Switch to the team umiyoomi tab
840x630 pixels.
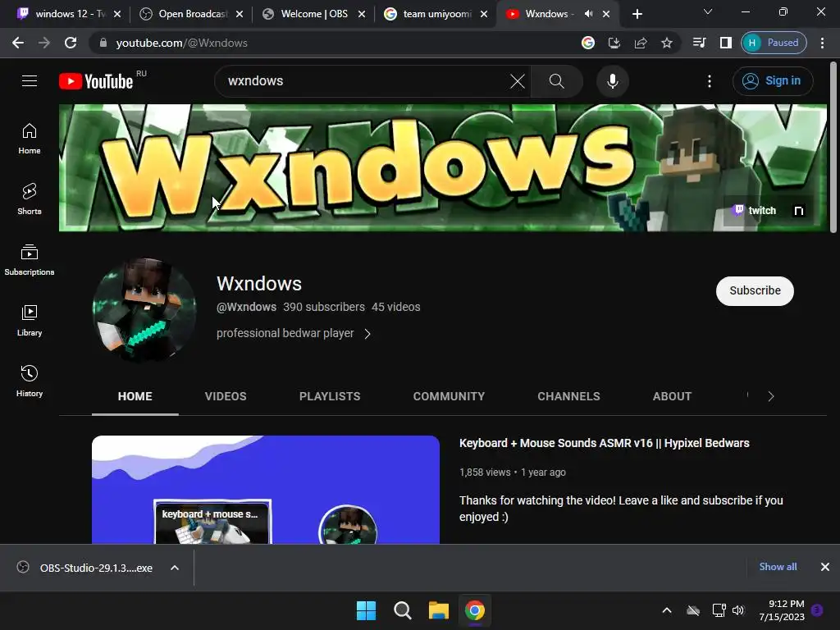[436, 14]
